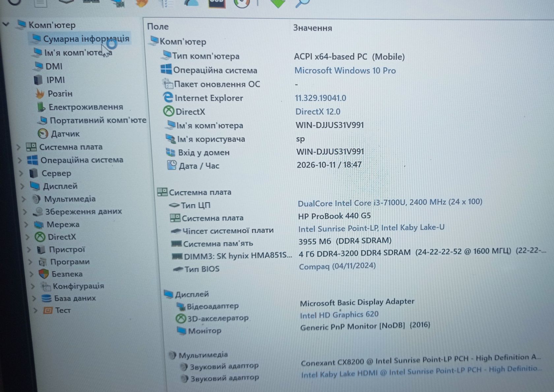Click the Значення column header
Screen dimensions: 554x392
point(313,28)
